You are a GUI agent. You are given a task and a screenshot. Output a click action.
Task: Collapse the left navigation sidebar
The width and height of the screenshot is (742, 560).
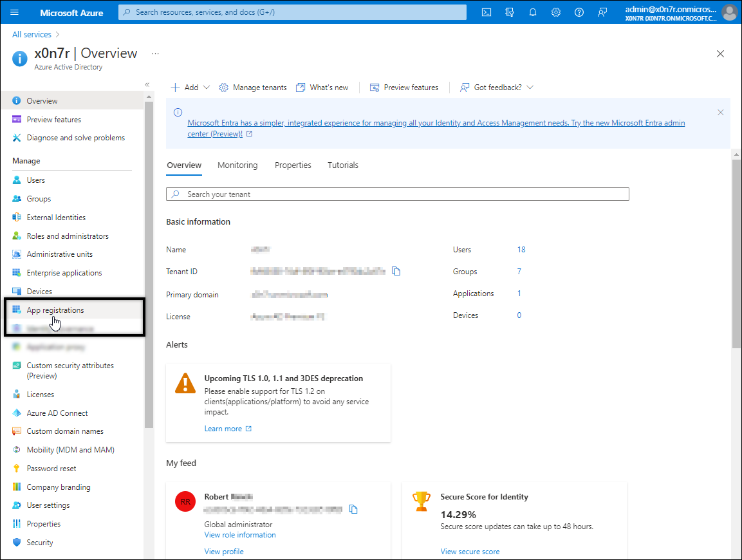147,85
